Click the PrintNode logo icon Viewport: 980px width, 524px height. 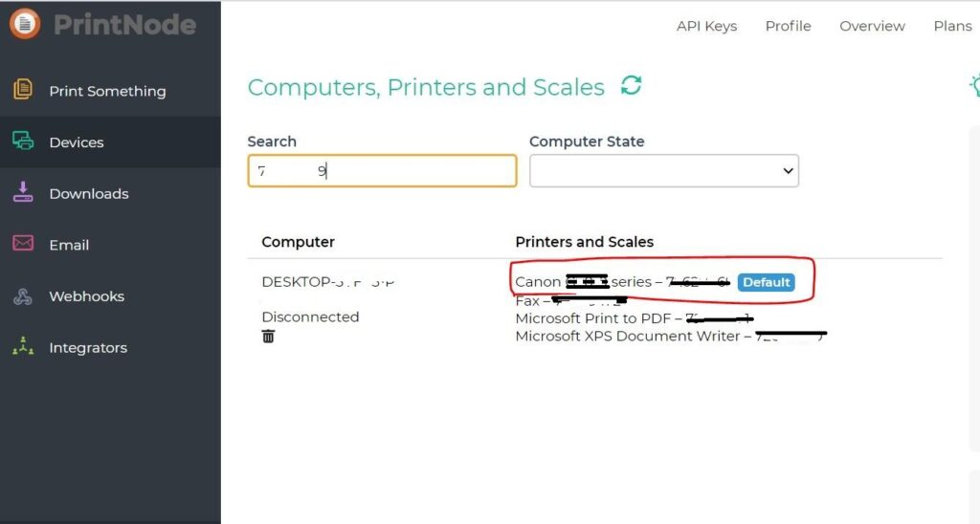point(25,23)
